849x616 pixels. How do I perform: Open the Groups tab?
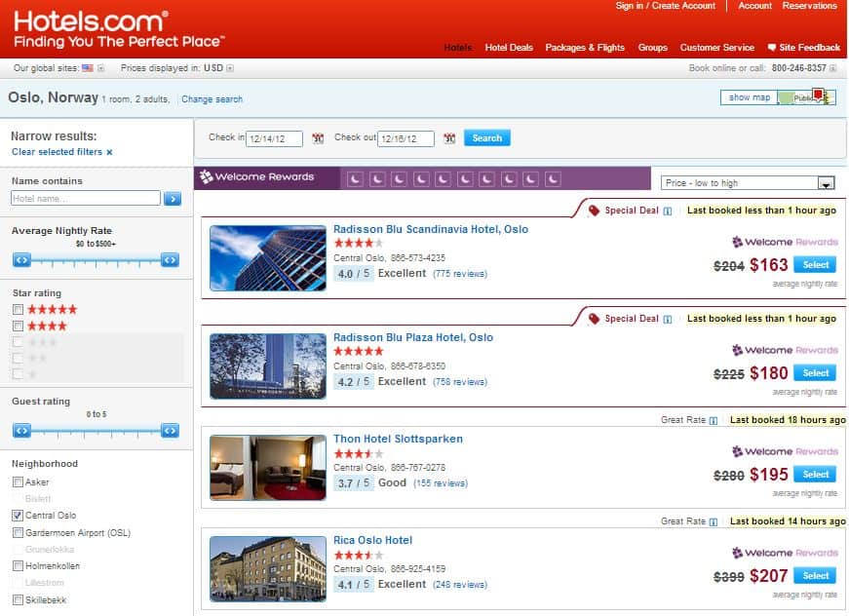tap(652, 48)
